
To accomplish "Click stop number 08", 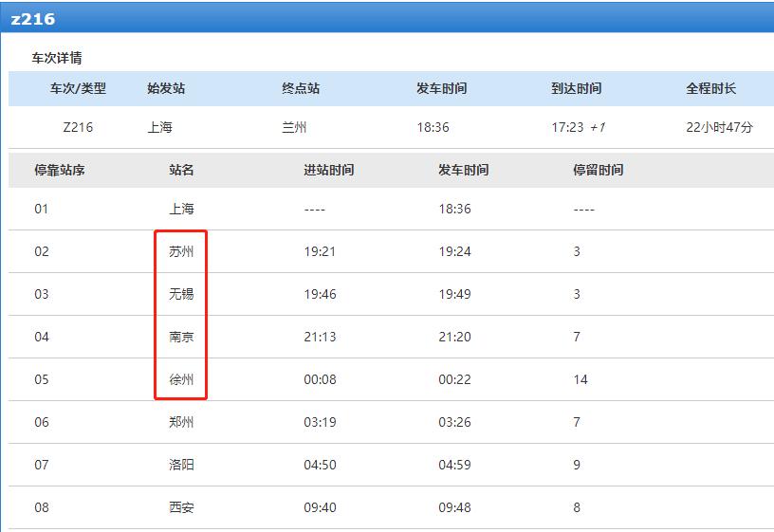I will [x=42, y=508].
